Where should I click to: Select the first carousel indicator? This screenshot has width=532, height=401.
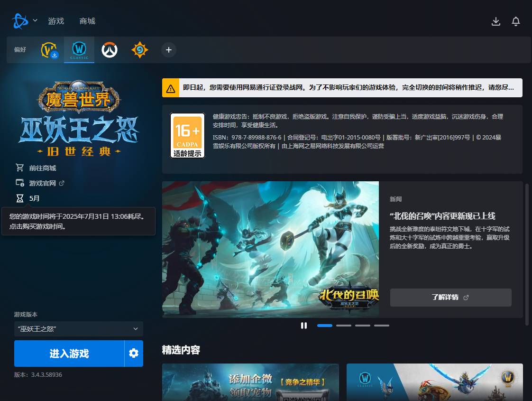tap(325, 326)
